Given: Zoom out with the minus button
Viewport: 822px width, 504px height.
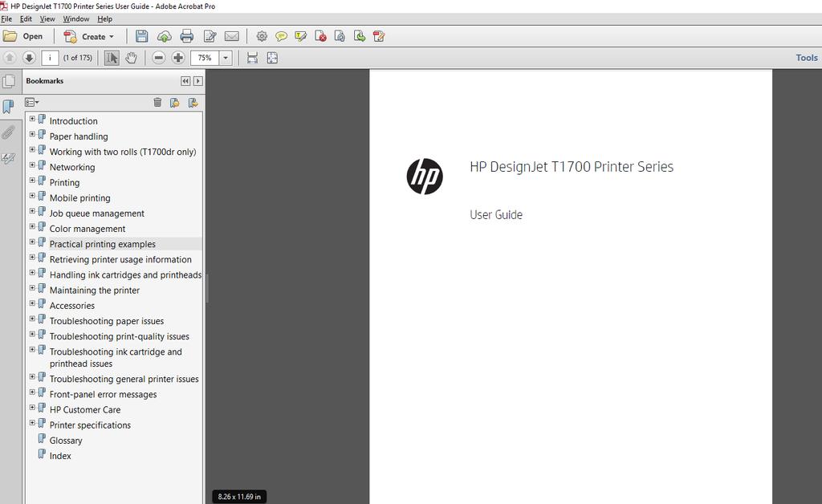Looking at the screenshot, I should pyautogui.click(x=158, y=58).
